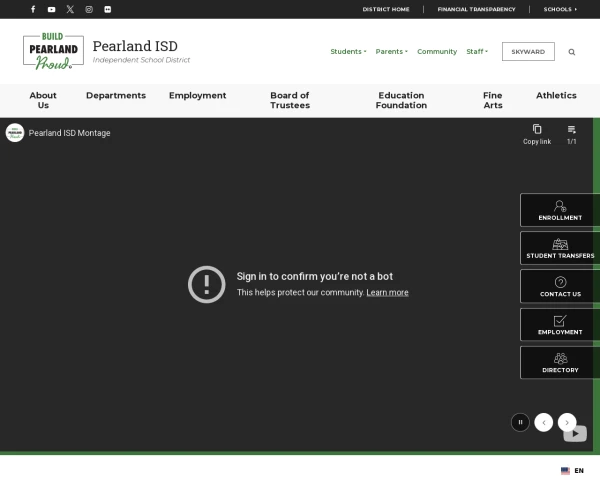Click the search magnifier icon
The image size is (600, 480).
[572, 52]
